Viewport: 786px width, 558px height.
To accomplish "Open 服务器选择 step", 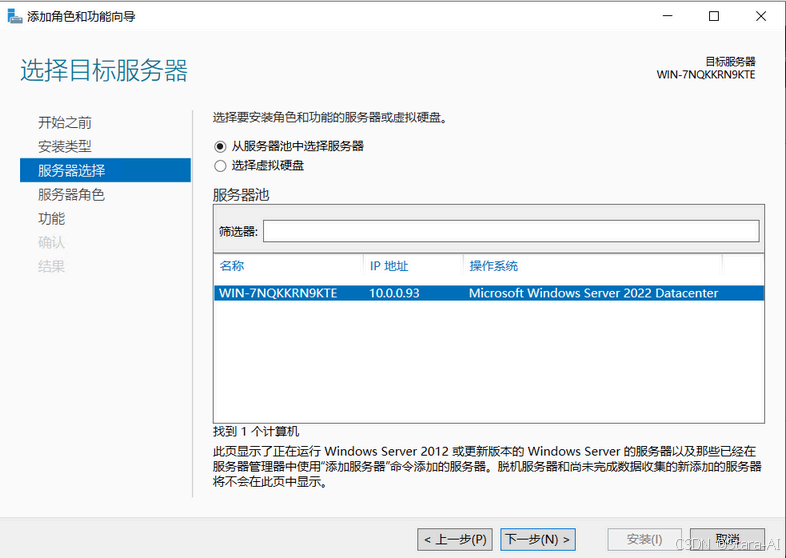I will (x=105, y=170).
